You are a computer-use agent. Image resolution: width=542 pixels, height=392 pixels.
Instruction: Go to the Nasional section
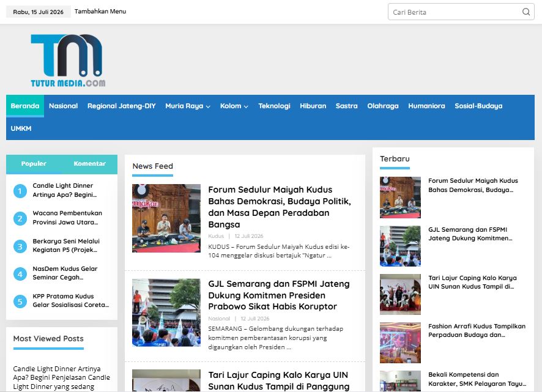coord(63,106)
